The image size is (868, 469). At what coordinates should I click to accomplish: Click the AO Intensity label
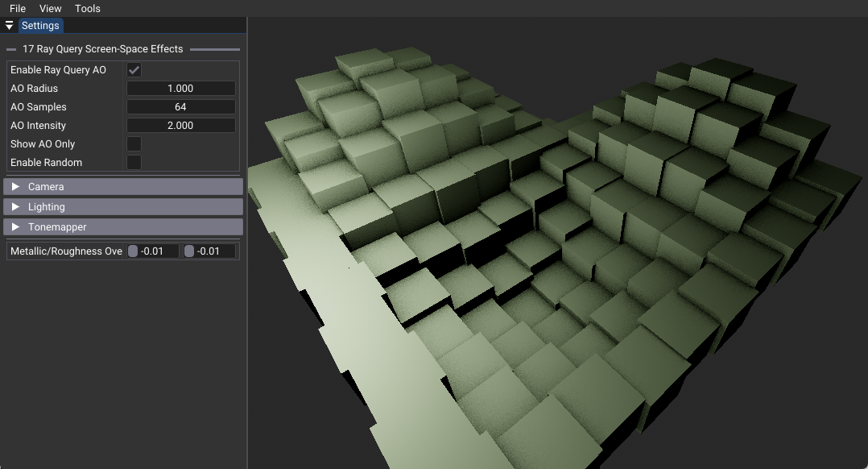tap(38, 126)
